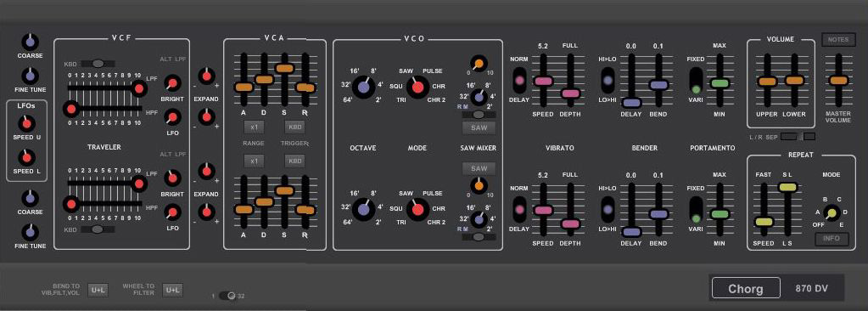Click the upper VCO MODE selector knob
The image size is (868, 311).
click(418, 87)
